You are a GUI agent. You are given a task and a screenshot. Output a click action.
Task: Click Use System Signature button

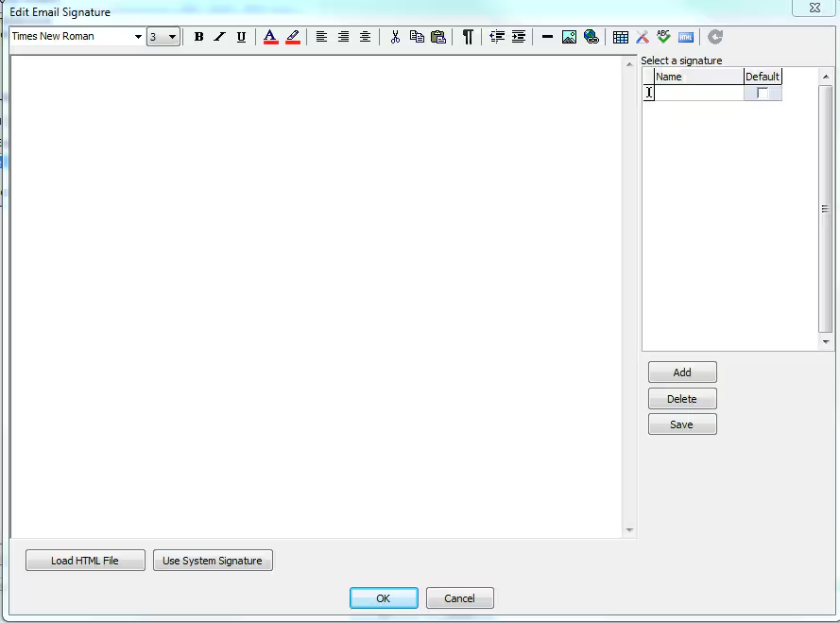pyautogui.click(x=213, y=561)
